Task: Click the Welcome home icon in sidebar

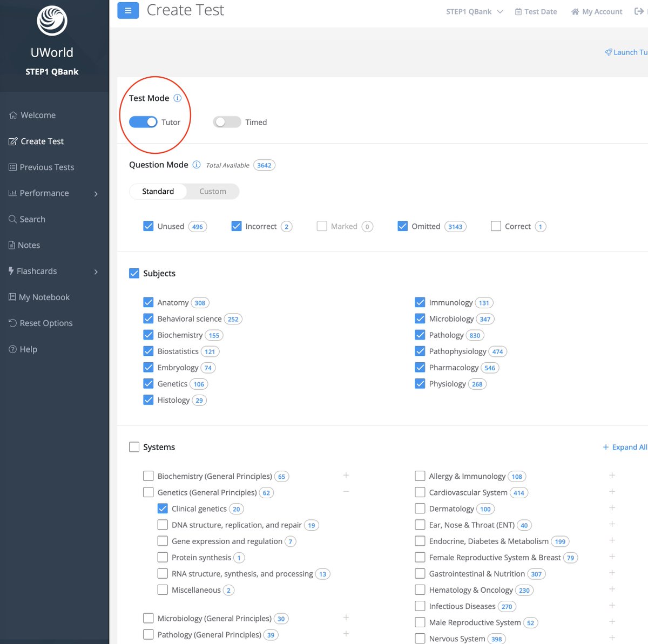Action: tap(13, 115)
